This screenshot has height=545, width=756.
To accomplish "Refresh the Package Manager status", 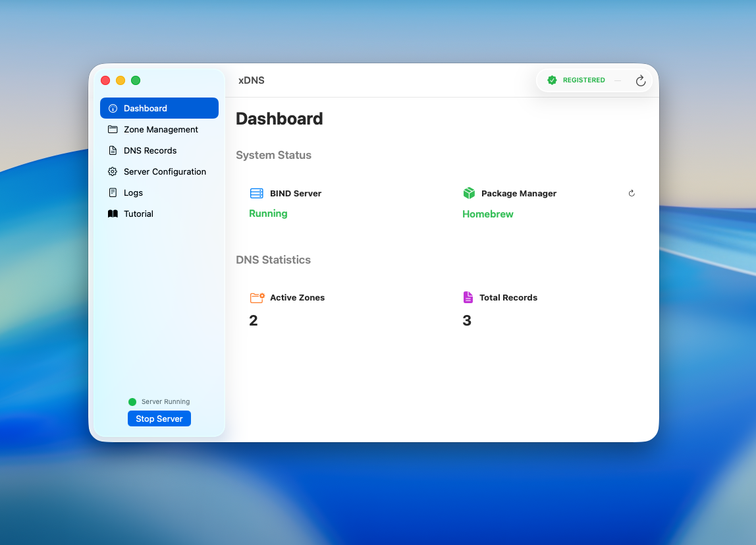I will [632, 194].
